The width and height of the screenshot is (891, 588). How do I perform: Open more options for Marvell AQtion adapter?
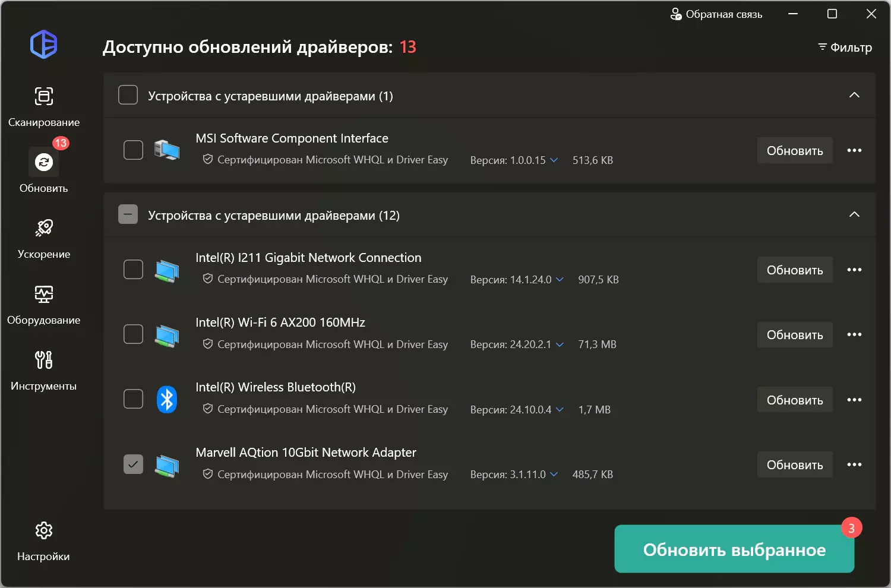(x=854, y=464)
